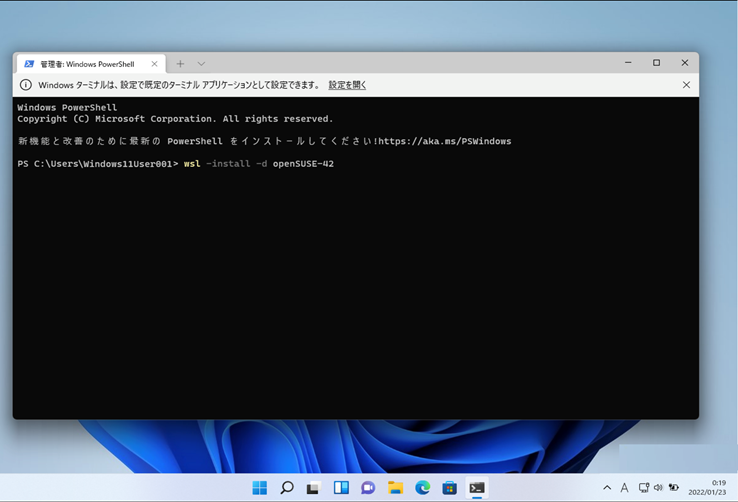Open the Windows Start menu
Screen dimensions: 738x502
(259, 488)
